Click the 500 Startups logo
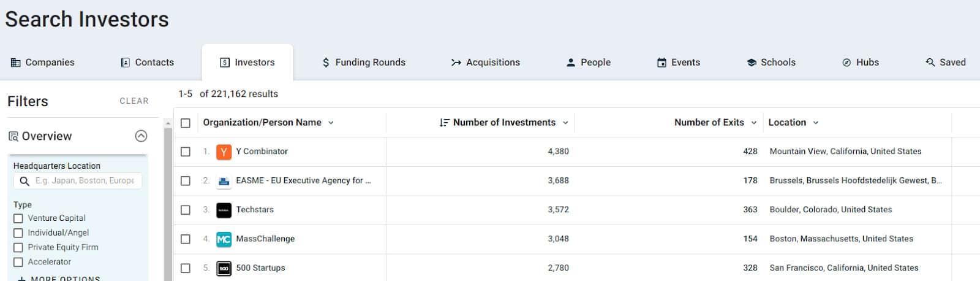The image size is (980, 281). coord(224,268)
